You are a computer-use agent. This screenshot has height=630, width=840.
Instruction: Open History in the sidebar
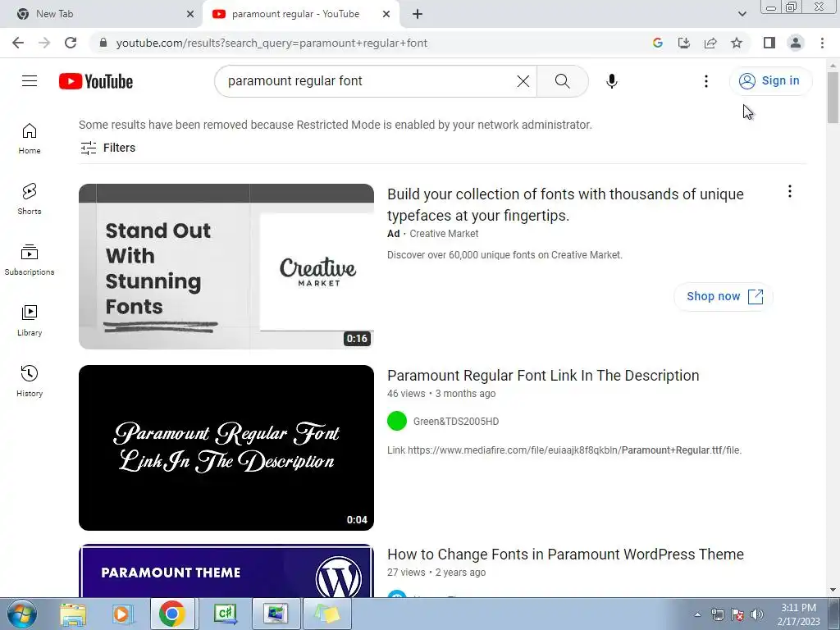coord(30,381)
